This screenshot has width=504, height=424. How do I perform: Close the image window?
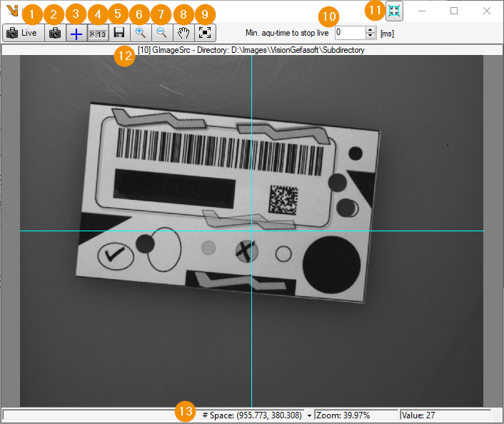click(x=487, y=11)
